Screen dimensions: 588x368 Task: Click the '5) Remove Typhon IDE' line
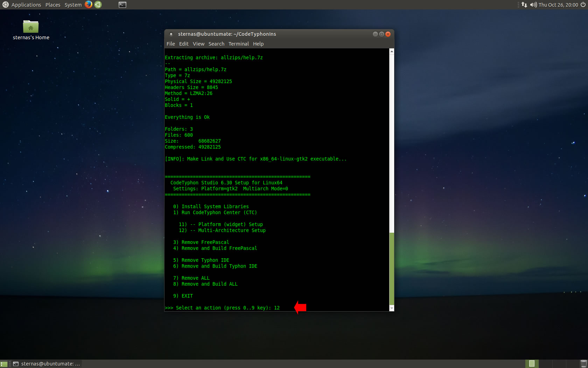click(201, 260)
